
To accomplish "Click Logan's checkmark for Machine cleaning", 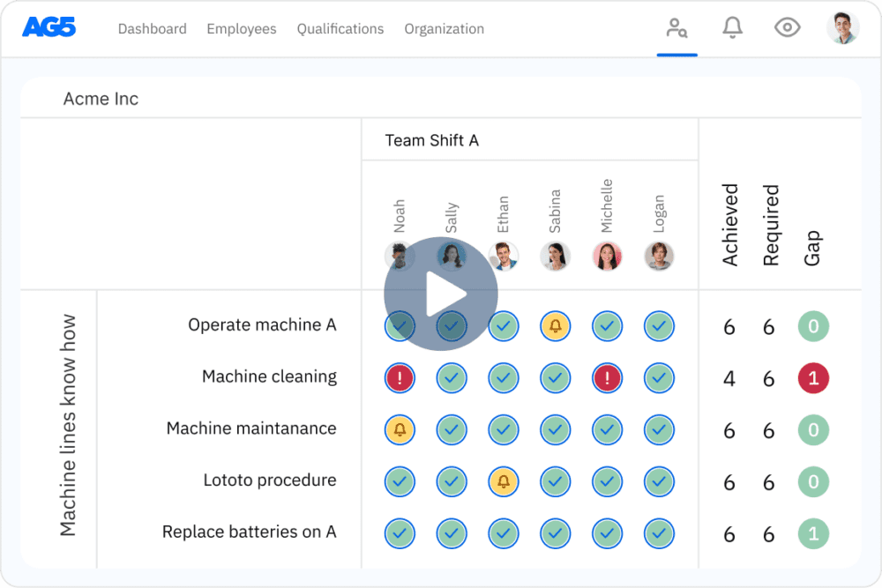I will tap(659, 378).
